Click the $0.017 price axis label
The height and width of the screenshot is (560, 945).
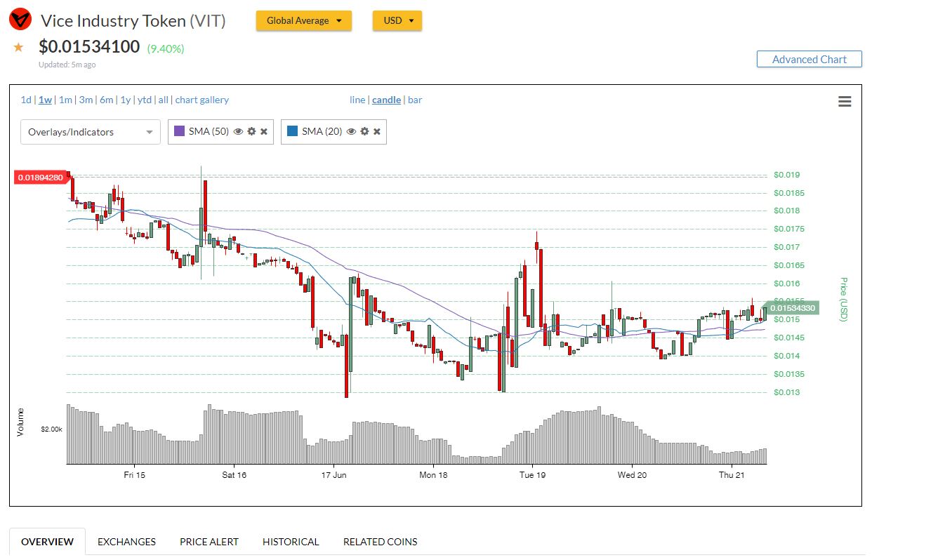tap(786, 247)
